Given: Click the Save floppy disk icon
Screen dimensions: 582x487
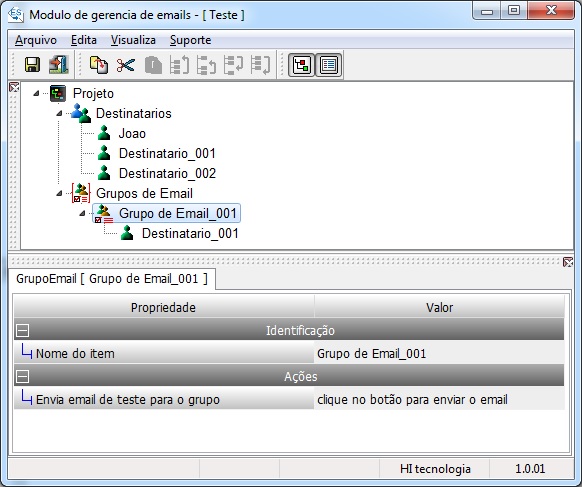Looking at the screenshot, I should coord(32,65).
